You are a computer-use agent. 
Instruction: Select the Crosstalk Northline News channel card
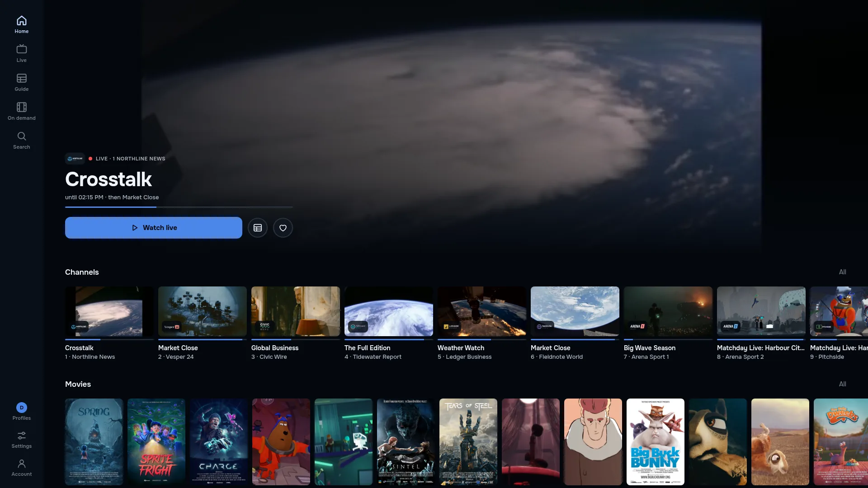[109, 324]
